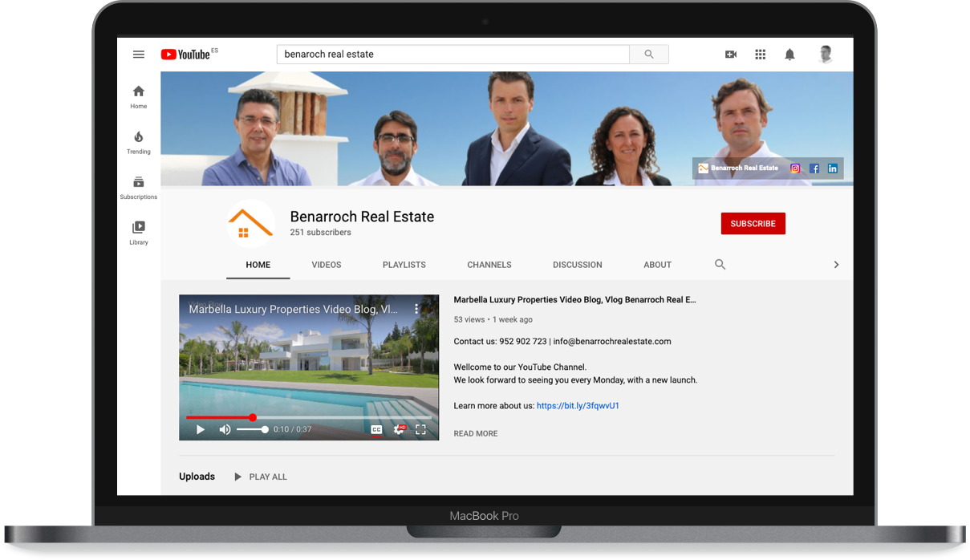
Task: Click the video title overlay on player
Action: [x=293, y=309]
